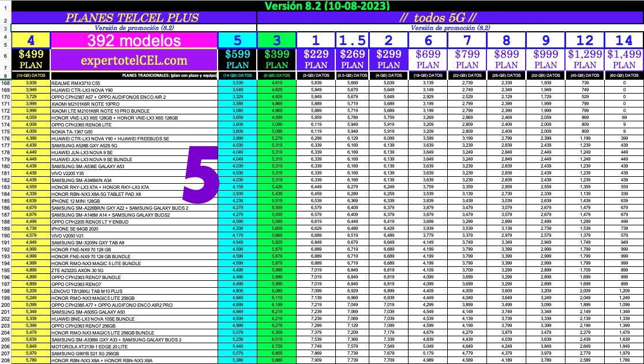Click the $799 PLAN header cell
644x364 pixels.
pyautogui.click(x=467, y=60)
